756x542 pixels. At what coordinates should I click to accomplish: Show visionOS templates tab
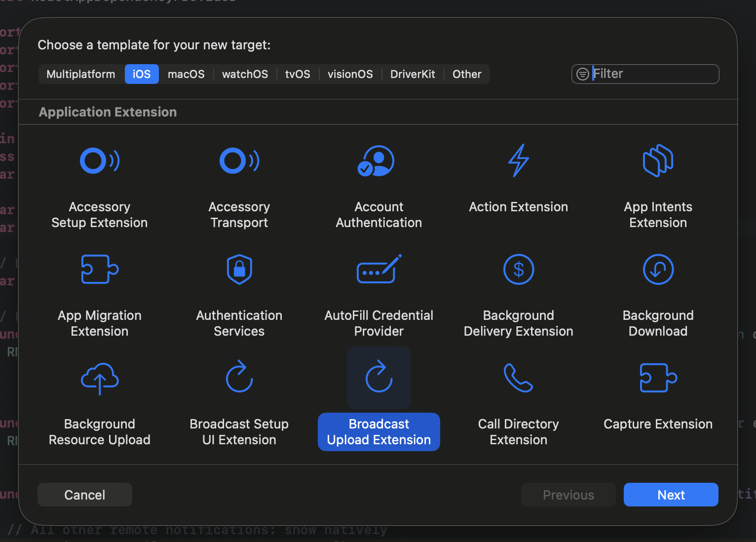coord(350,74)
